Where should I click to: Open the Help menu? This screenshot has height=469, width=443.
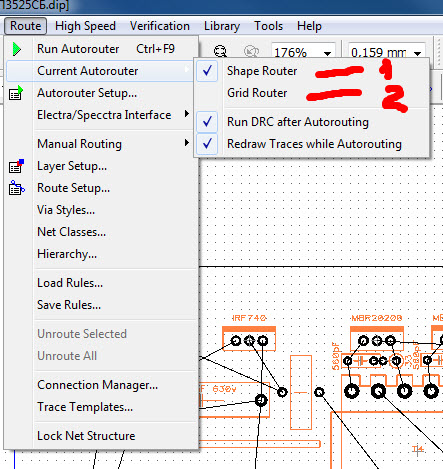pos(309,26)
